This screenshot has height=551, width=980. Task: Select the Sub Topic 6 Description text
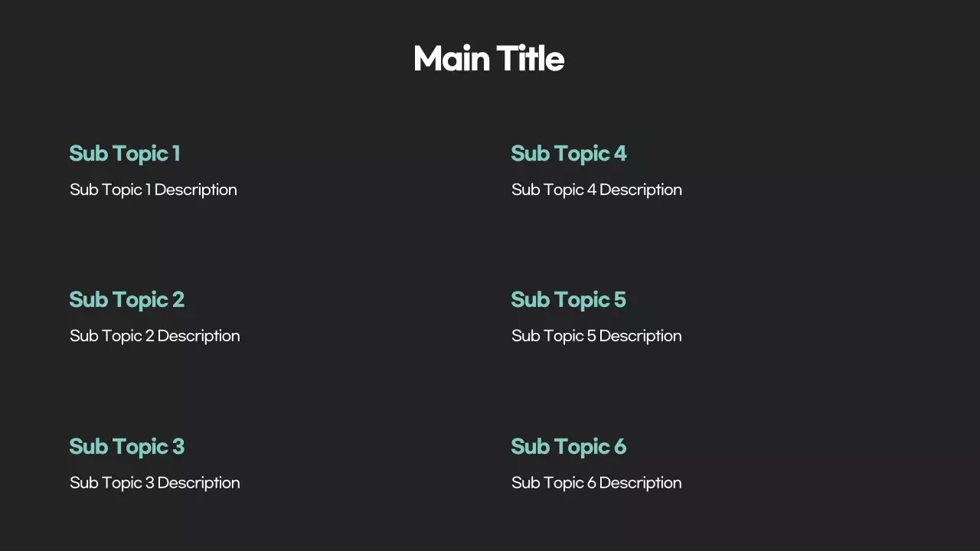[596, 483]
